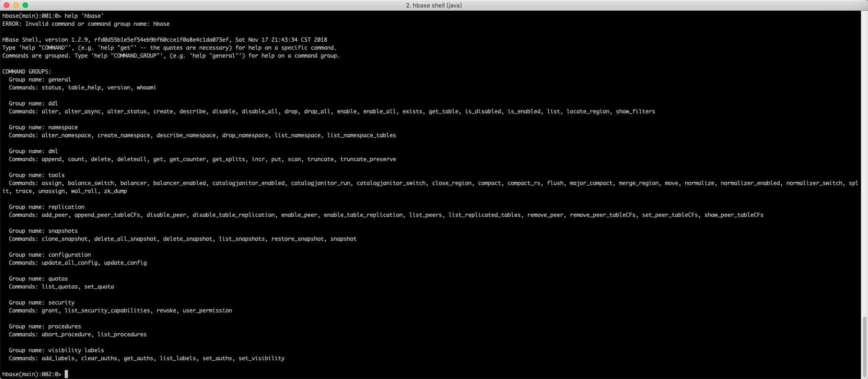This screenshot has height=379, width=868.
Task: Click 'Group name: security' line
Action: pyautogui.click(x=42, y=303)
